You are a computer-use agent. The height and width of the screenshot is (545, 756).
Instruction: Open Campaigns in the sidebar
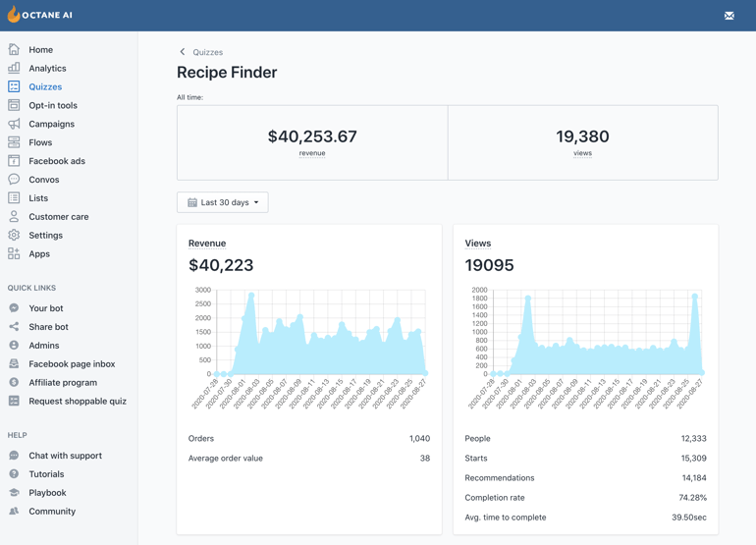tap(52, 124)
